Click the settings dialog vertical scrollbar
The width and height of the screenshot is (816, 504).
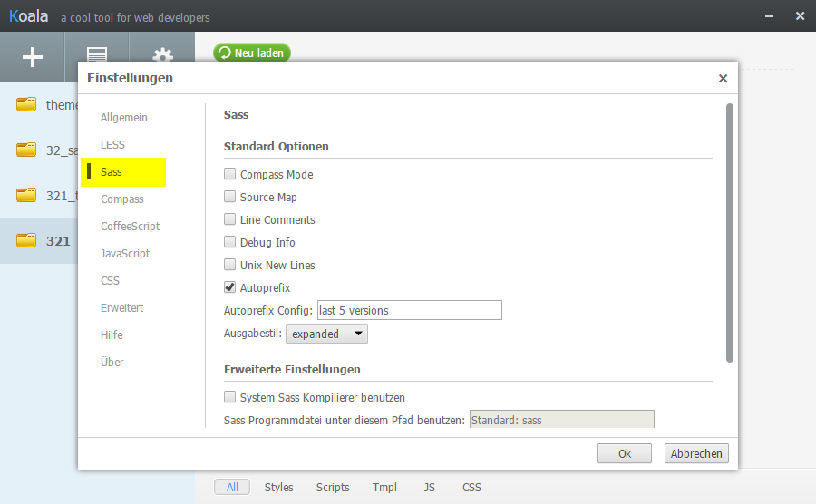point(729,234)
